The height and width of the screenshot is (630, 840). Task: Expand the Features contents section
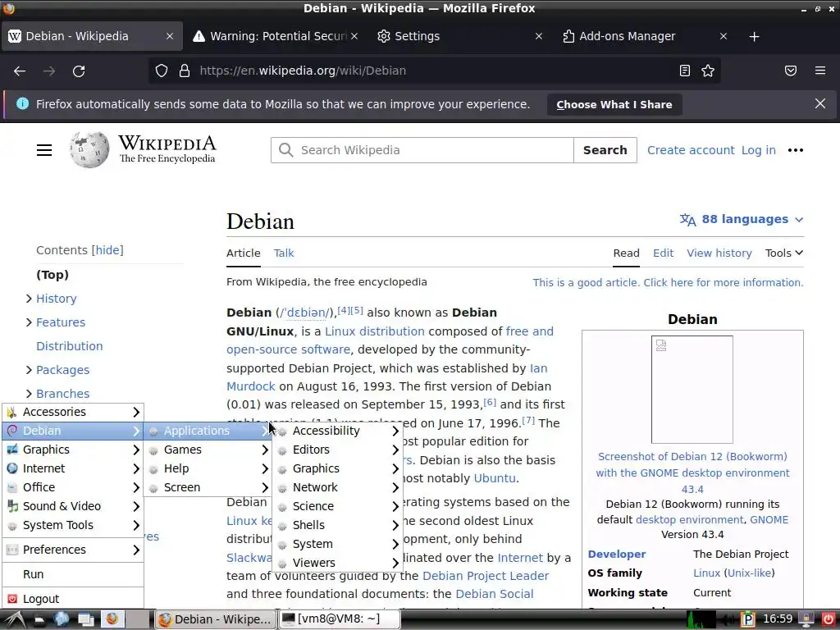click(29, 322)
